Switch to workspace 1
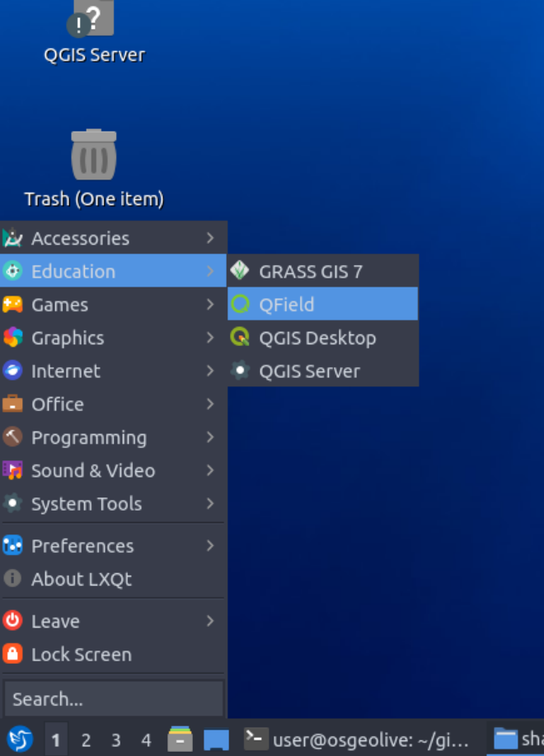This screenshot has width=544, height=756. click(56, 740)
